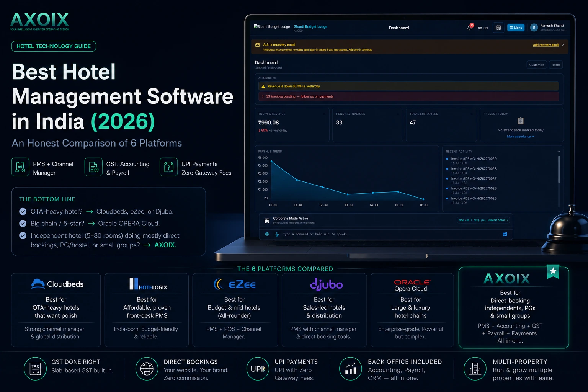Screen dimensions: 588x392
Task: Click the Back Office Included chart icon
Action: tap(351, 369)
